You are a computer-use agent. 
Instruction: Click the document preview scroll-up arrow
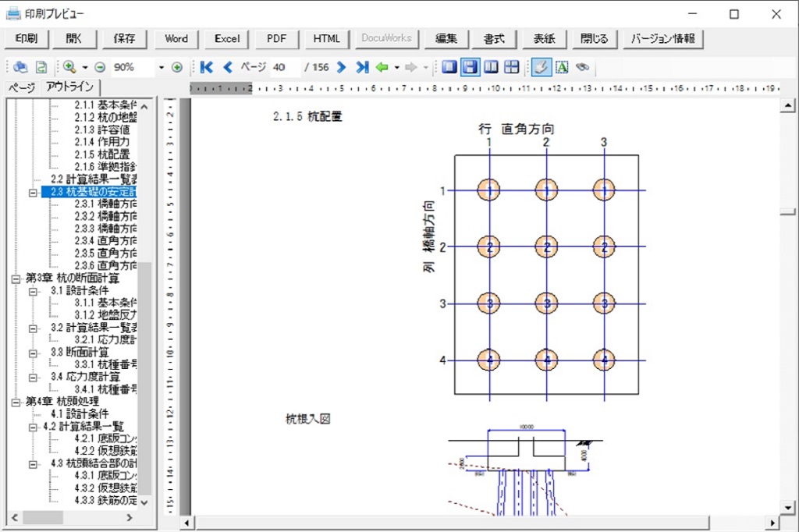click(788, 105)
